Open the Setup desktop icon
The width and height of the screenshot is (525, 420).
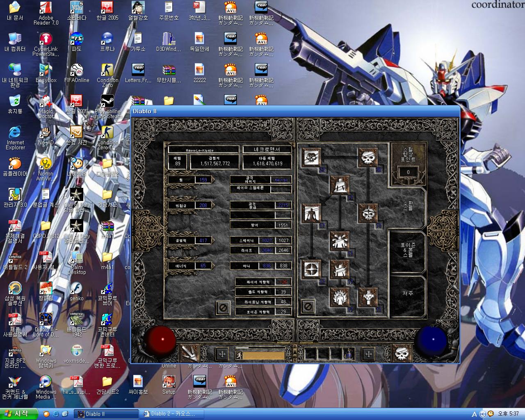coord(169,385)
